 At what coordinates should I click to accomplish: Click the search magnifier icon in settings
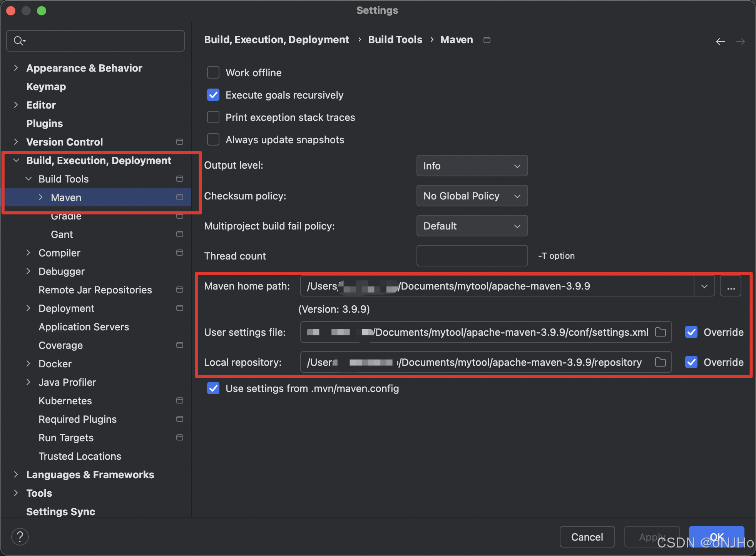pos(18,41)
